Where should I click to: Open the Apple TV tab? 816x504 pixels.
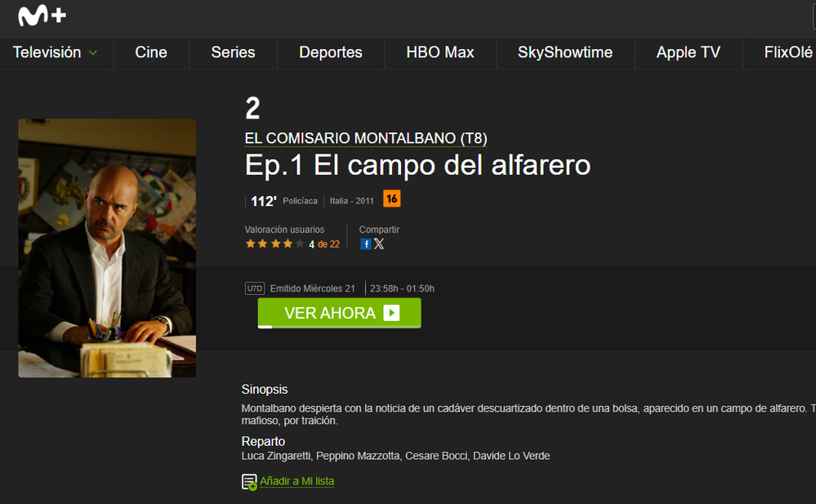(x=689, y=52)
